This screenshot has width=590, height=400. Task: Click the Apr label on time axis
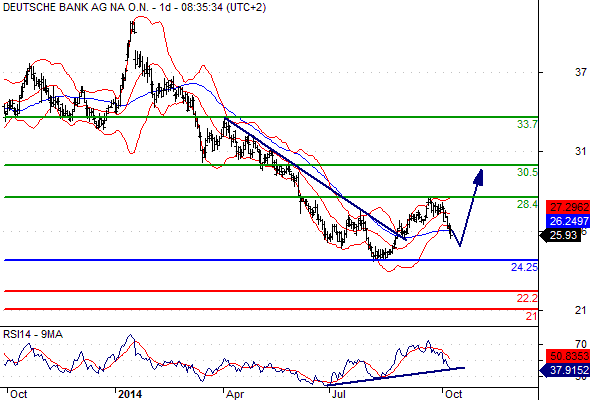click(235, 394)
